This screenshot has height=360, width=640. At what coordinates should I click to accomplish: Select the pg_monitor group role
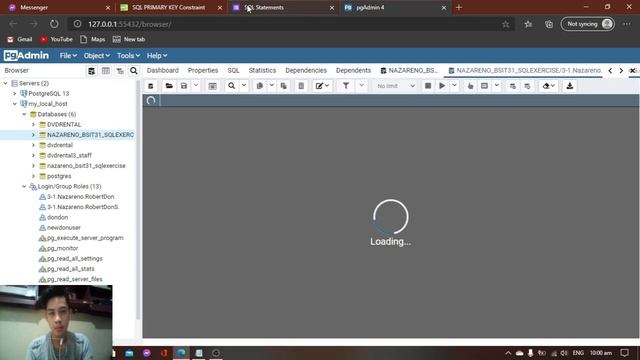(x=62, y=248)
